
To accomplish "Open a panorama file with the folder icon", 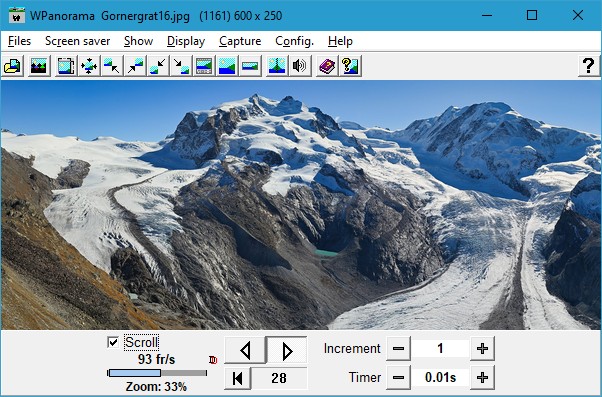I will [13, 66].
